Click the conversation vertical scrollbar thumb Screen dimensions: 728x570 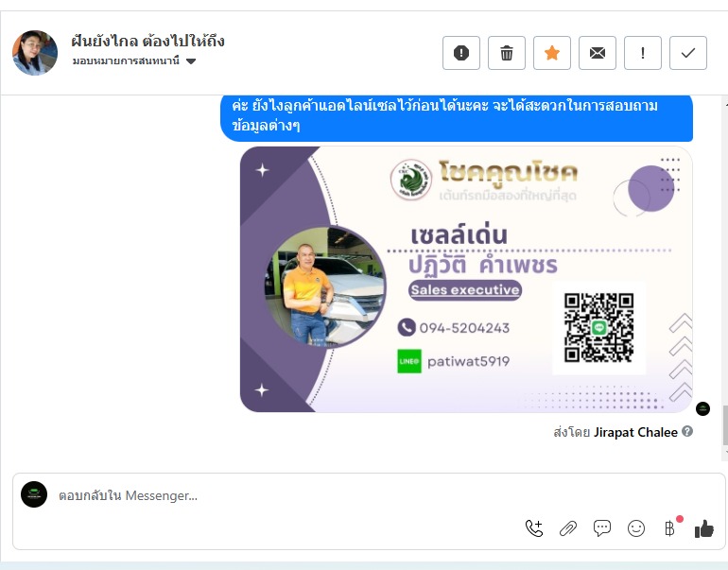tap(725, 424)
